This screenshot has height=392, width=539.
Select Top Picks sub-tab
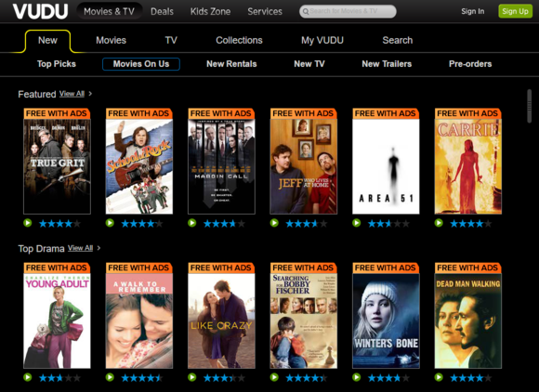57,64
